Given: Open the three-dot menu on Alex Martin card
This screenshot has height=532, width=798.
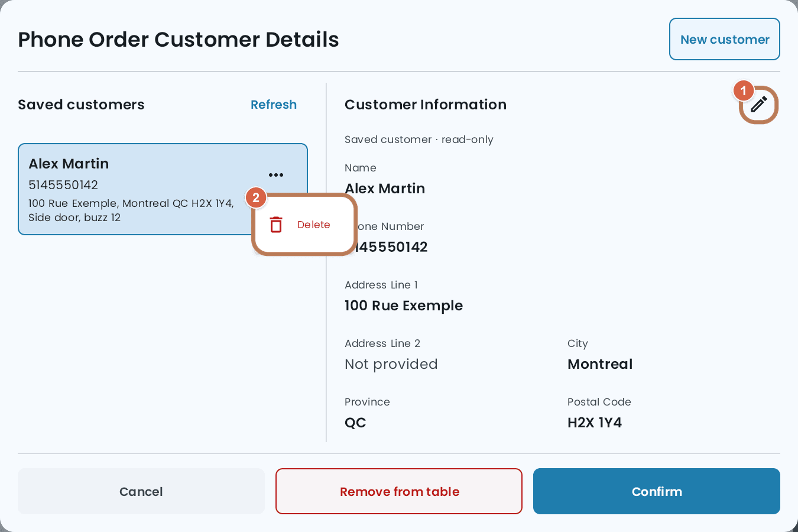Looking at the screenshot, I should [276, 175].
